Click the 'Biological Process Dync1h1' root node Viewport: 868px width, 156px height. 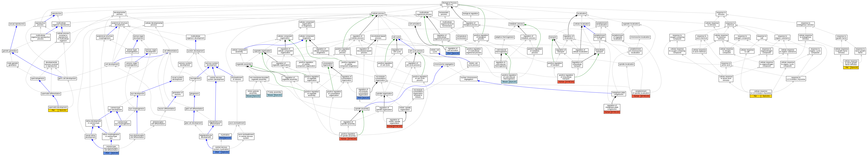[x=450, y=4]
